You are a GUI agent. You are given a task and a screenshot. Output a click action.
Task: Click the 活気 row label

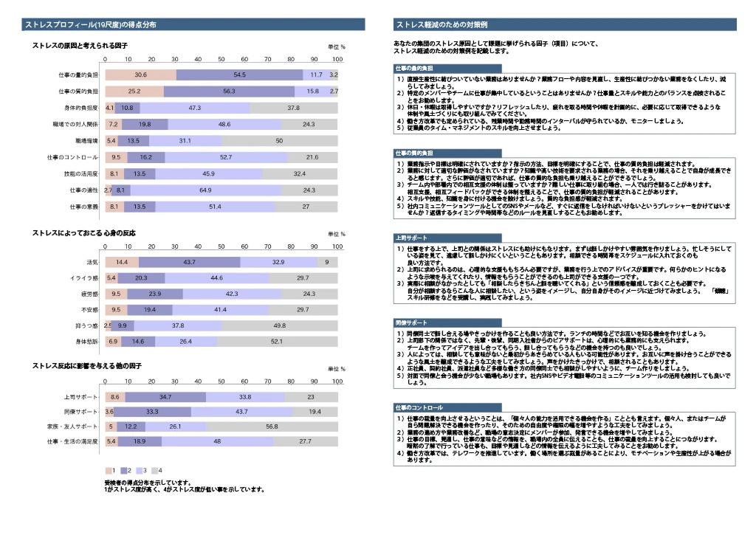pos(92,262)
